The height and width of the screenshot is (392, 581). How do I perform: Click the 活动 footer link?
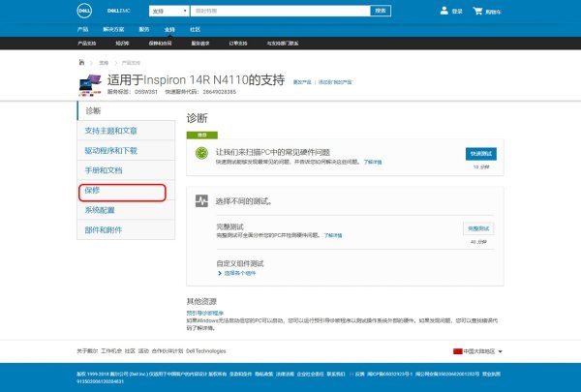point(143,351)
